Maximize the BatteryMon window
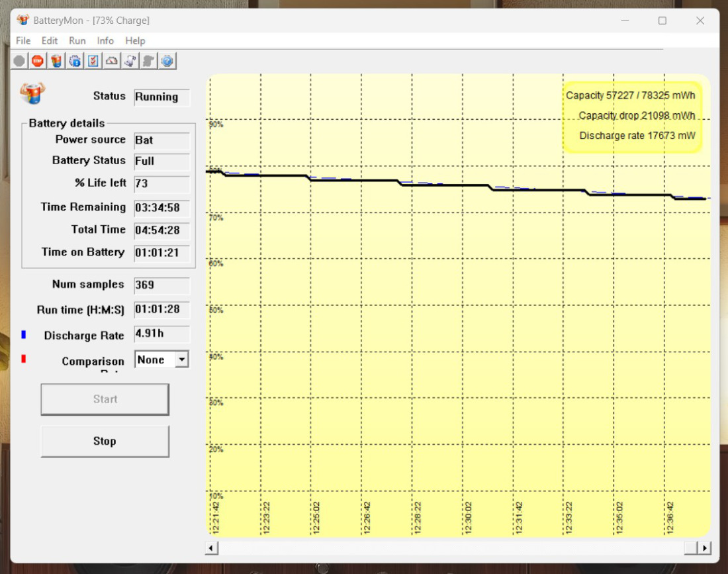 pyautogui.click(x=662, y=21)
